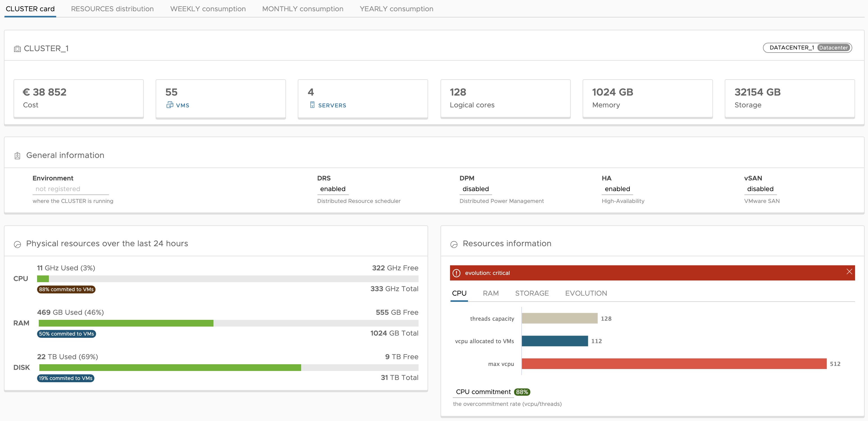Screen dimensions: 868x421
Task: Click the 128 Logical cores card
Action: [x=505, y=99]
